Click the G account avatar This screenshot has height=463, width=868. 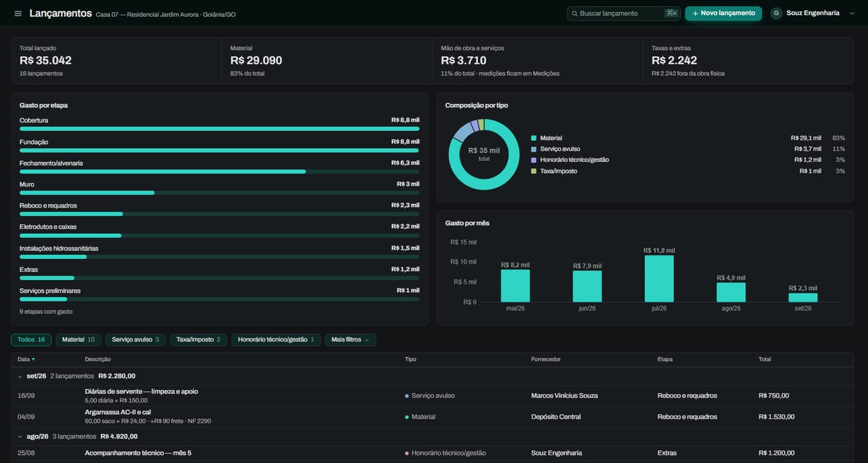coord(776,14)
